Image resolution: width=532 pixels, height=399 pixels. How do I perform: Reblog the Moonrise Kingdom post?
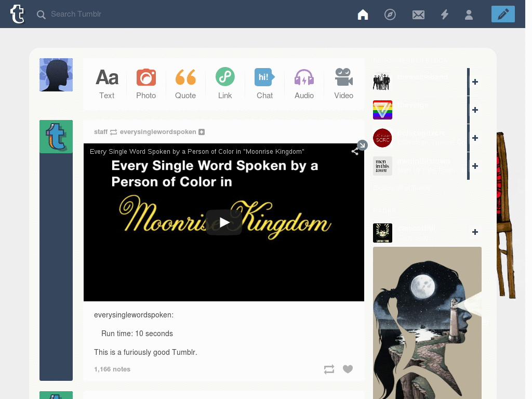(x=329, y=369)
